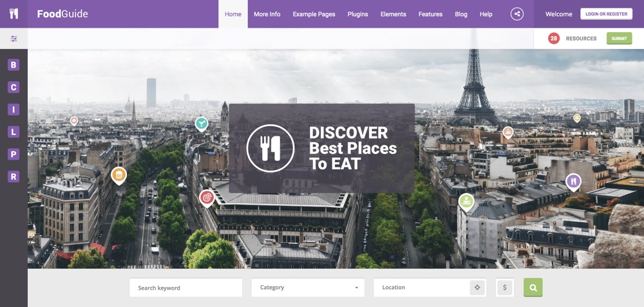Select the green coffee cup map pin

(466, 202)
